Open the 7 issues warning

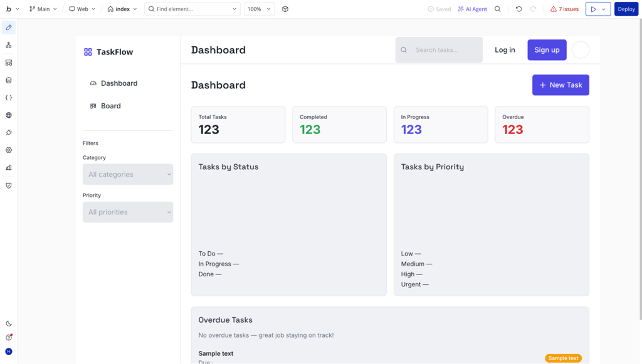[x=564, y=9]
